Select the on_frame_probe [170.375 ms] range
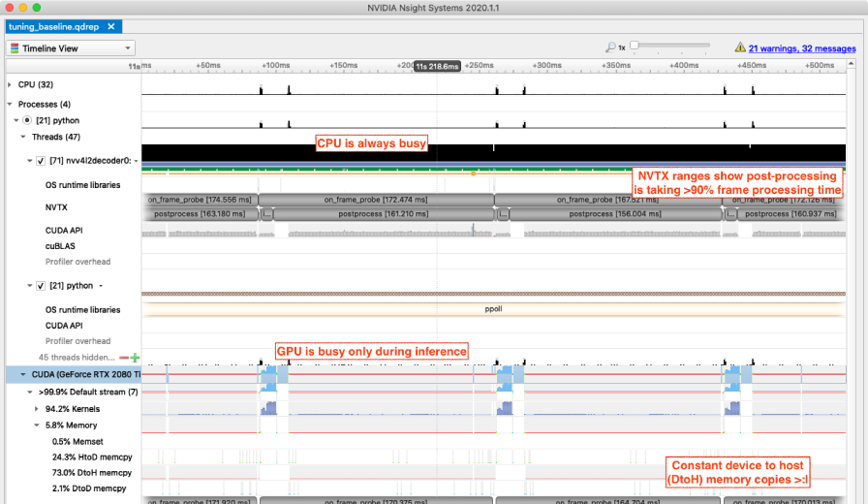 click(x=376, y=501)
